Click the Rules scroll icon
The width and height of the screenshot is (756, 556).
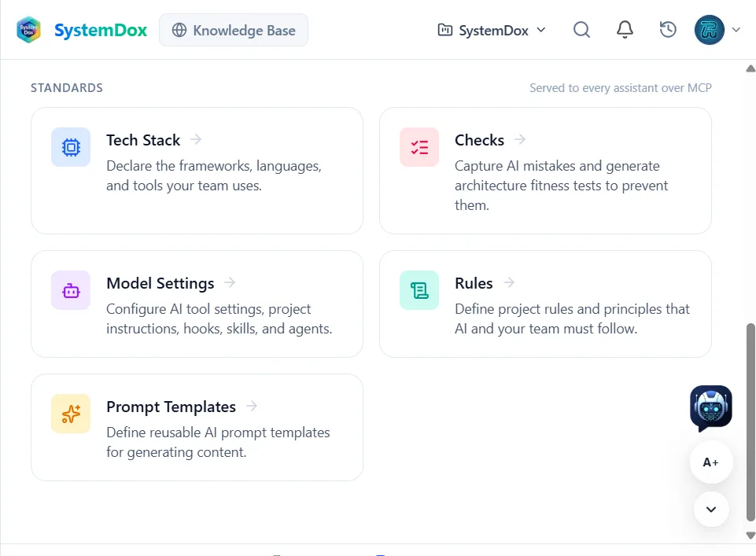419,290
